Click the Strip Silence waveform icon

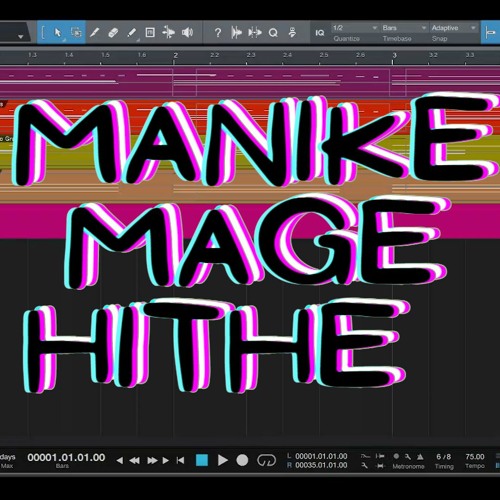236,32
